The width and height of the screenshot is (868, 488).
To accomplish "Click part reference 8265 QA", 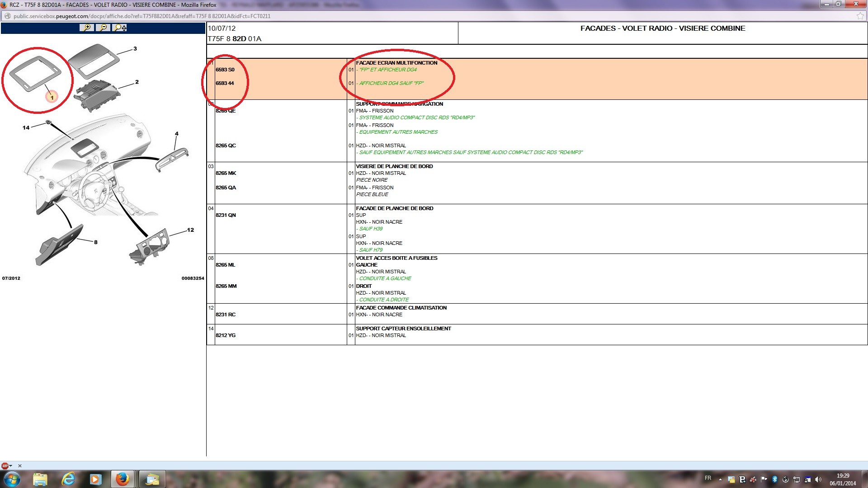I will (x=226, y=188).
